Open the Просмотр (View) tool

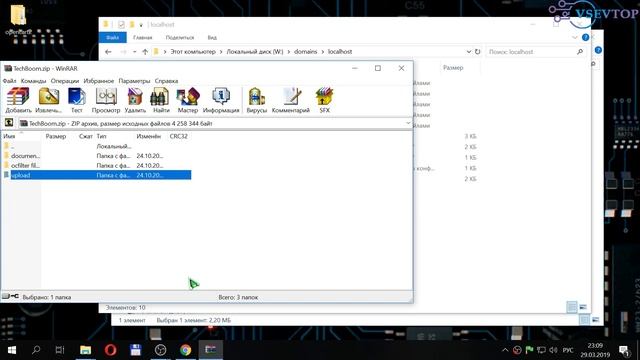tap(106, 100)
